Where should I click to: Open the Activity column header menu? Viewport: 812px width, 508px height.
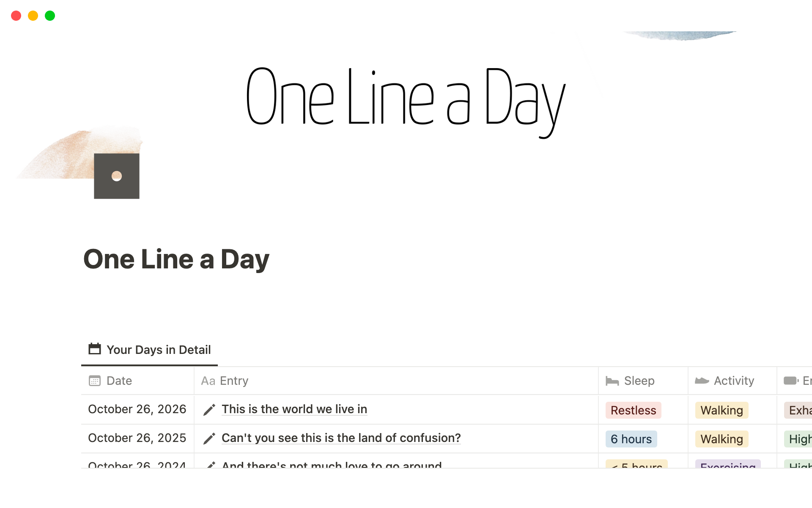point(734,381)
